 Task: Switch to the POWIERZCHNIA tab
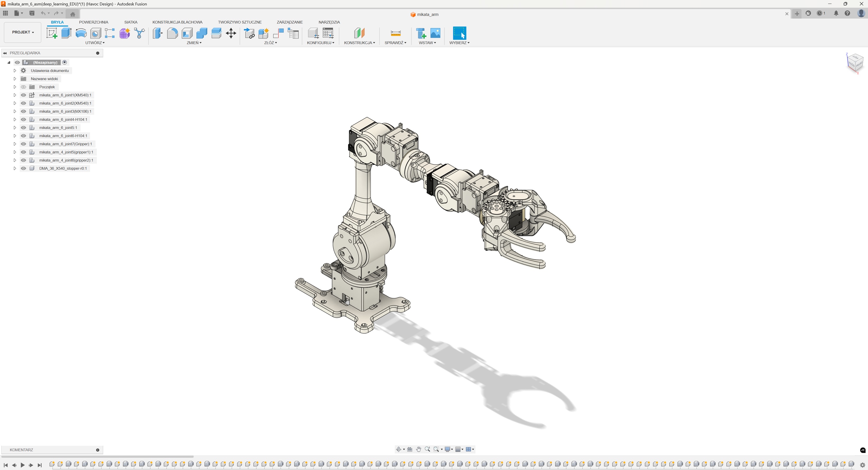click(94, 22)
